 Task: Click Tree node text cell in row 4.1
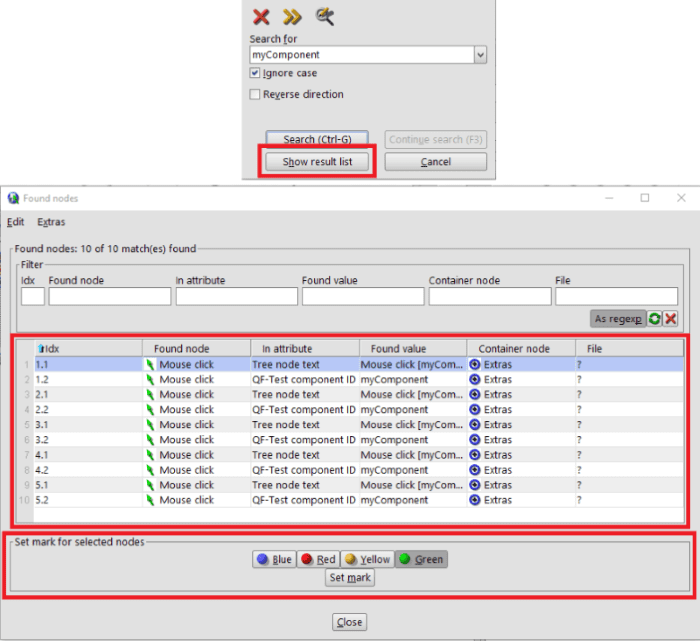(x=304, y=455)
